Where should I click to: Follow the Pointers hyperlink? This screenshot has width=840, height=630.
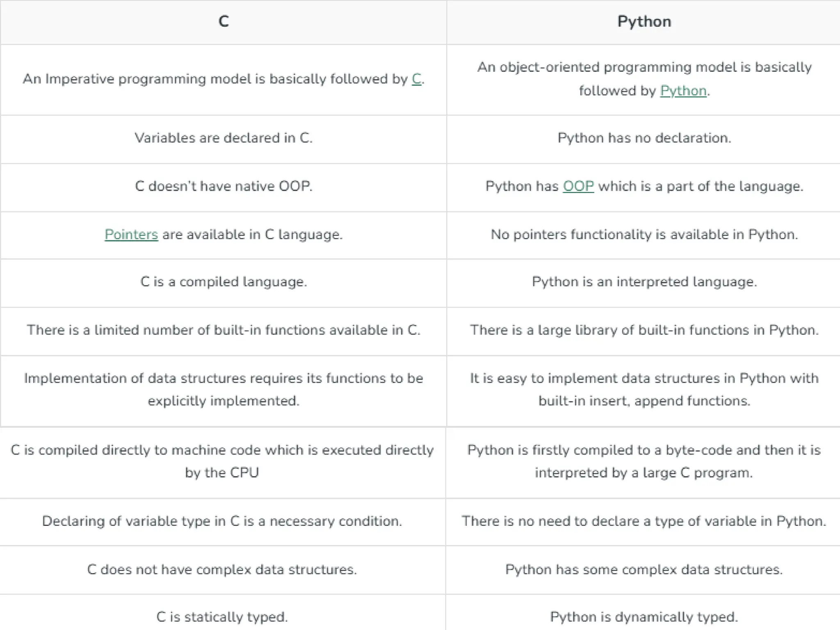(131, 235)
